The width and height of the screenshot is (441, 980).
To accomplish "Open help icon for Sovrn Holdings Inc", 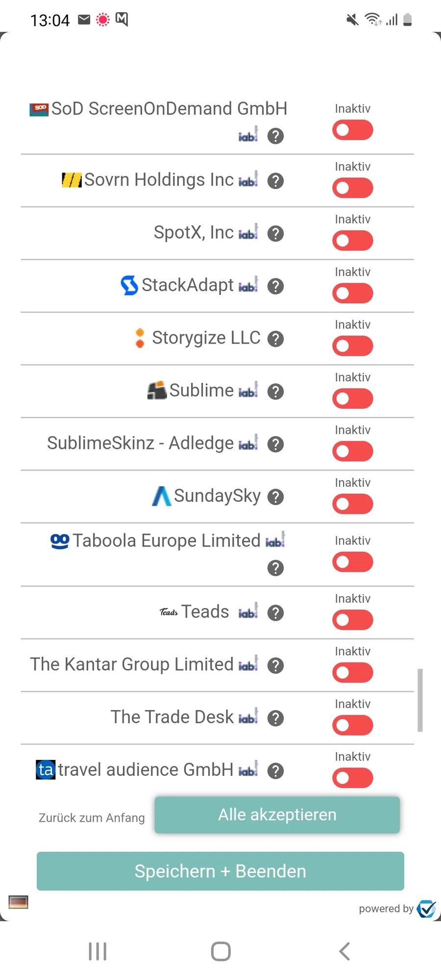I will pyautogui.click(x=275, y=181).
